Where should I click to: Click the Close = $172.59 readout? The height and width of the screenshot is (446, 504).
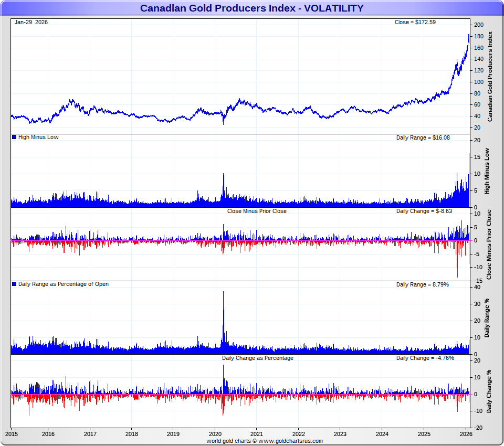point(415,22)
